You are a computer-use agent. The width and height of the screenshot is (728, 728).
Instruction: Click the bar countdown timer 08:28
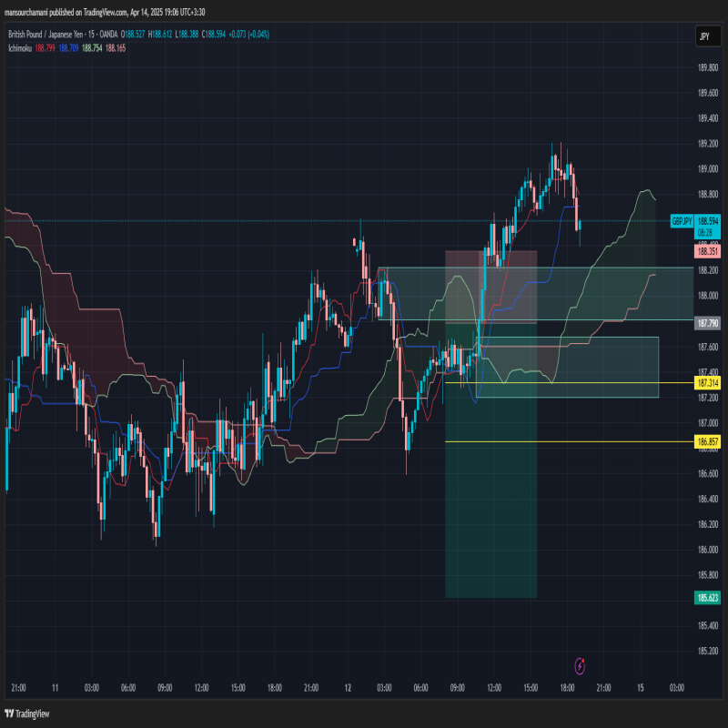pyautogui.click(x=704, y=233)
